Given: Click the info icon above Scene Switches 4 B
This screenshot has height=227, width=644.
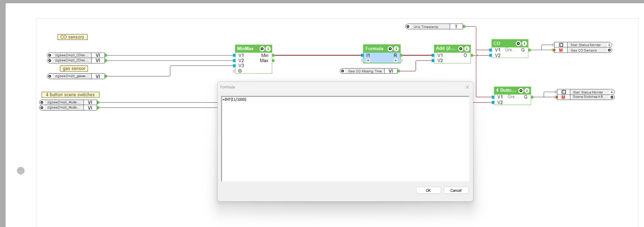Looking at the screenshot, I should tap(612, 92).
